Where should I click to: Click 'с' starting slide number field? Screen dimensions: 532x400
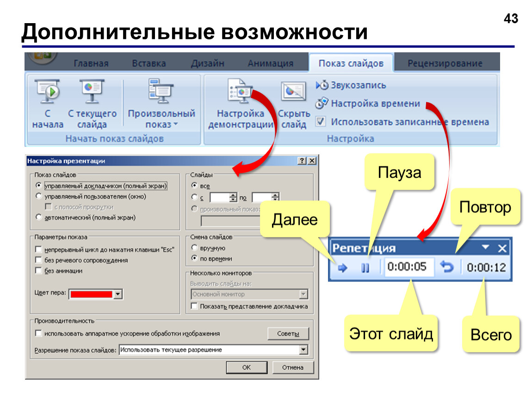(220, 197)
